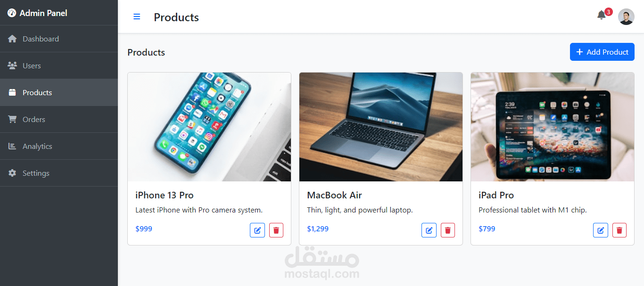This screenshot has width=644, height=286.
Task: Click the Add Product button
Action: tap(602, 52)
